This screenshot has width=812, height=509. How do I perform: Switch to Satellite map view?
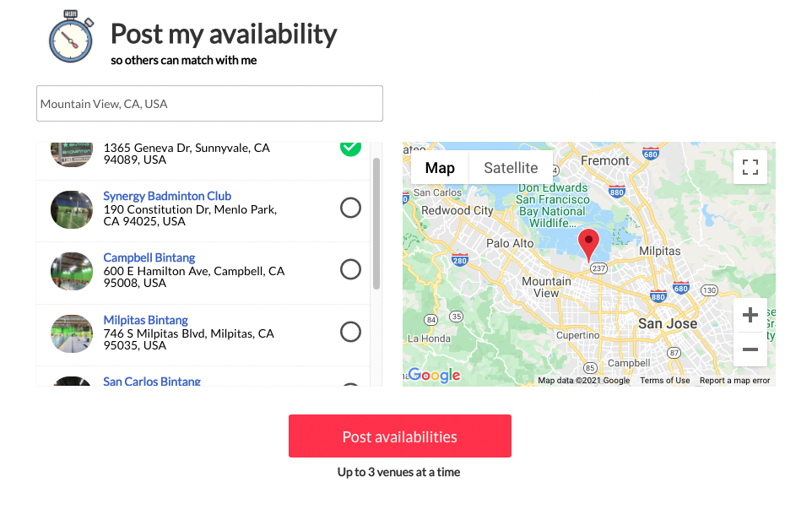pos(510,167)
